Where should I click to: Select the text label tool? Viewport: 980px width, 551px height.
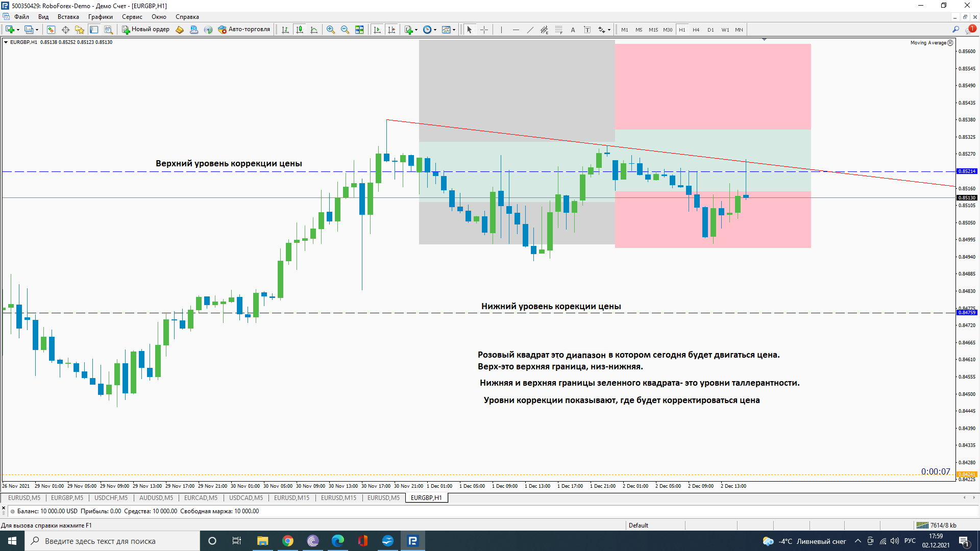pos(587,30)
